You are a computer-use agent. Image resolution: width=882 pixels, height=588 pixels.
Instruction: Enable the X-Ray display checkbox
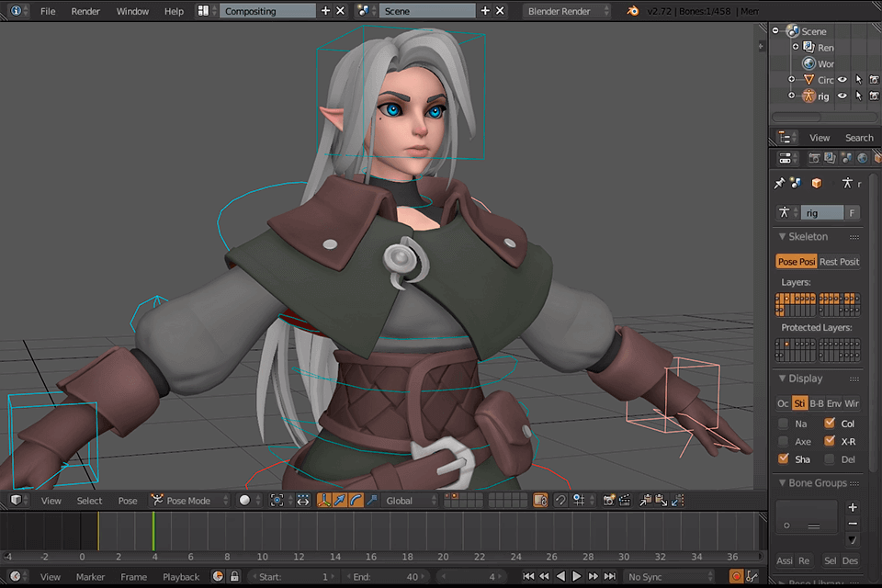point(830,442)
